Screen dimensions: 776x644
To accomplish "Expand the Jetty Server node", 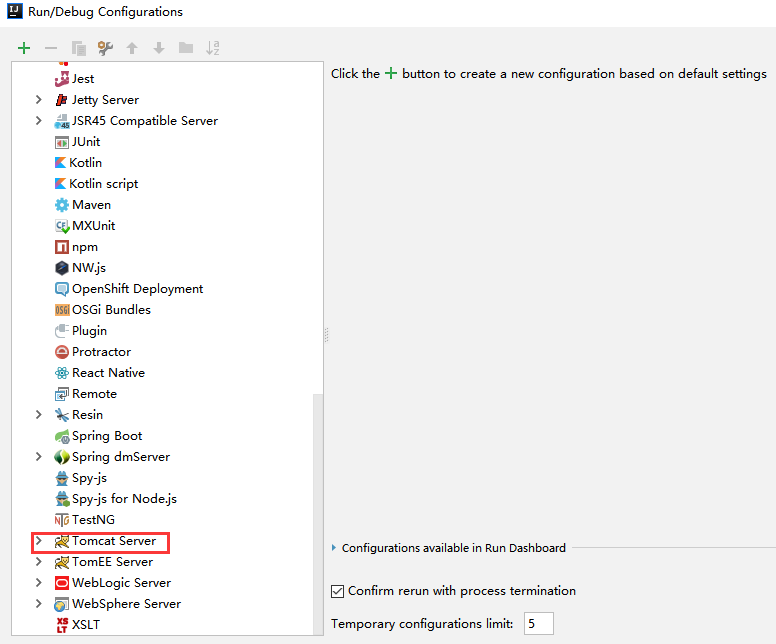I will (39, 99).
